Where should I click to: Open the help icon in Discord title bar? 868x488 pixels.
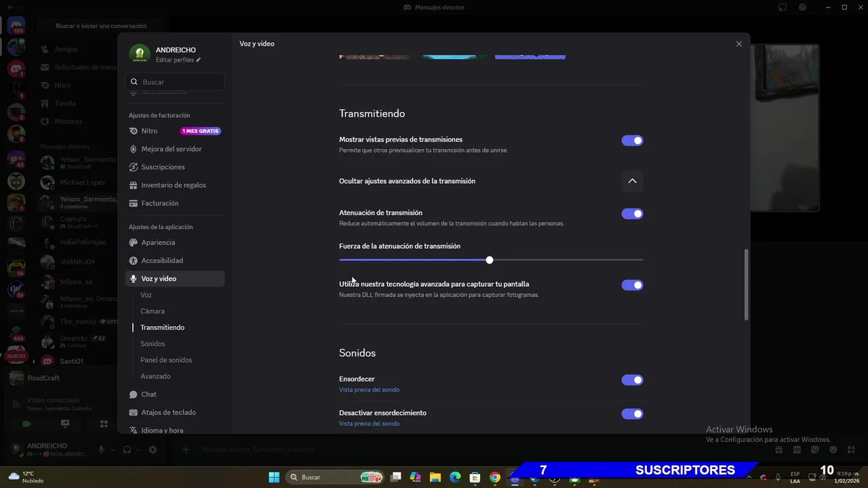coord(802,7)
